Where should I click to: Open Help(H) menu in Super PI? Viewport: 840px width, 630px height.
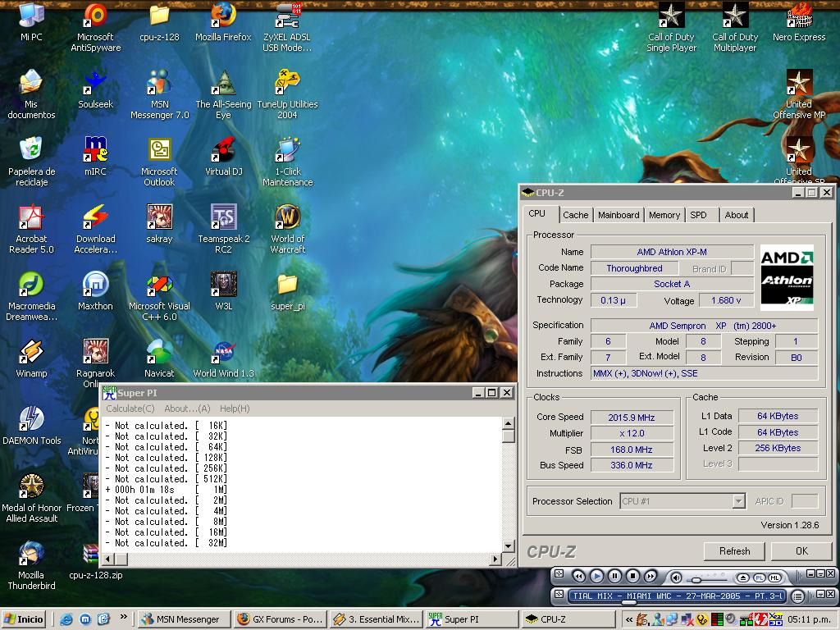point(235,409)
